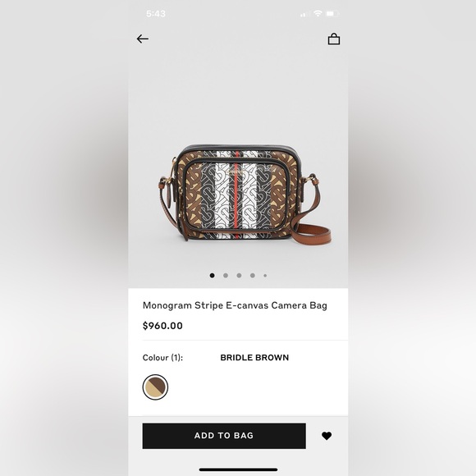
Task: Jump to third image carousel dot
Action: click(x=239, y=275)
